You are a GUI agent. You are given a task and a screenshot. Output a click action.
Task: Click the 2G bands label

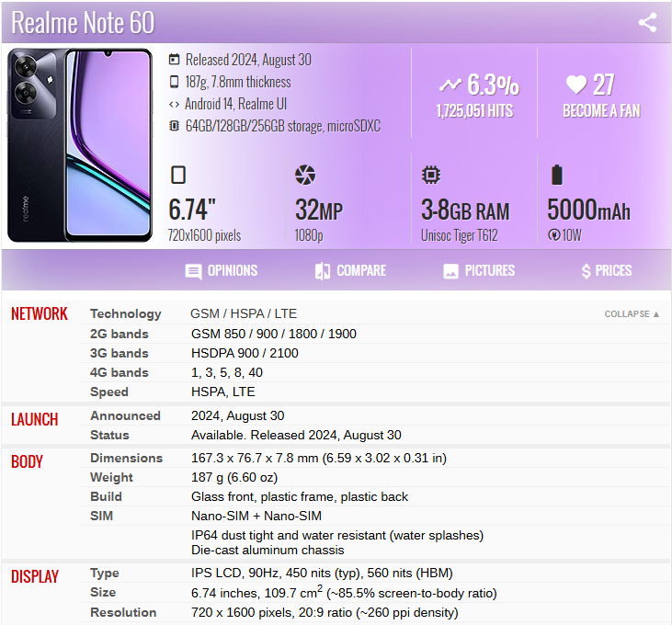(x=120, y=334)
